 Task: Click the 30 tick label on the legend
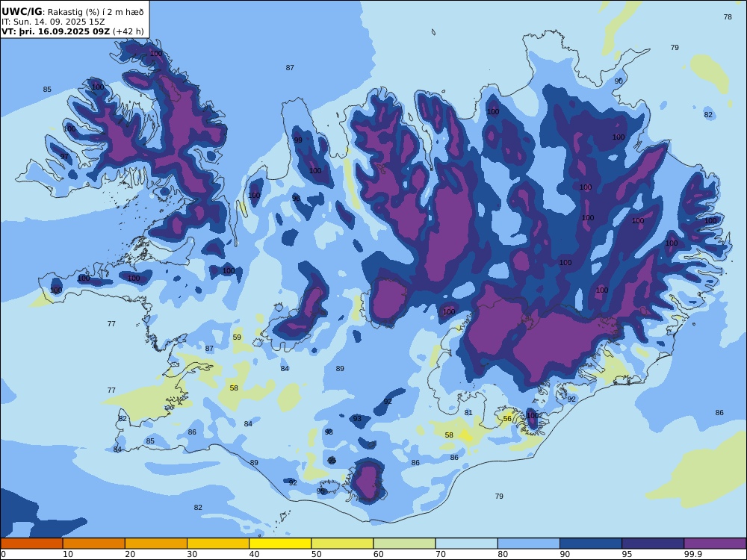click(x=192, y=554)
